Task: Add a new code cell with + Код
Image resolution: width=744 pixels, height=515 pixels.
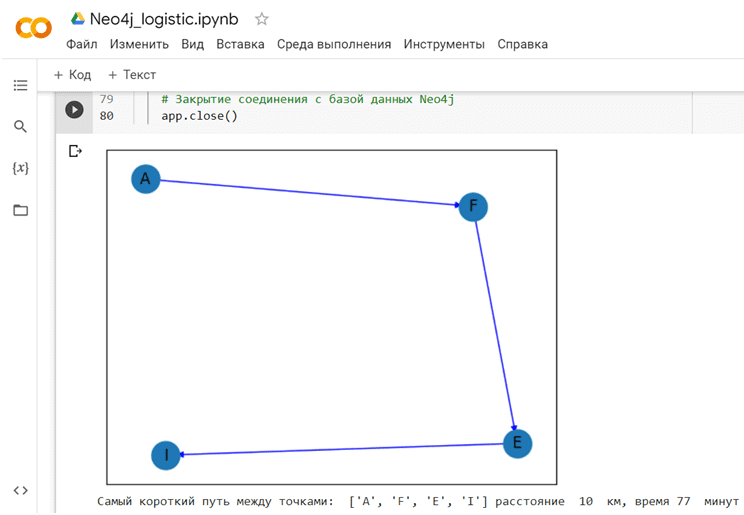Action: coord(72,75)
